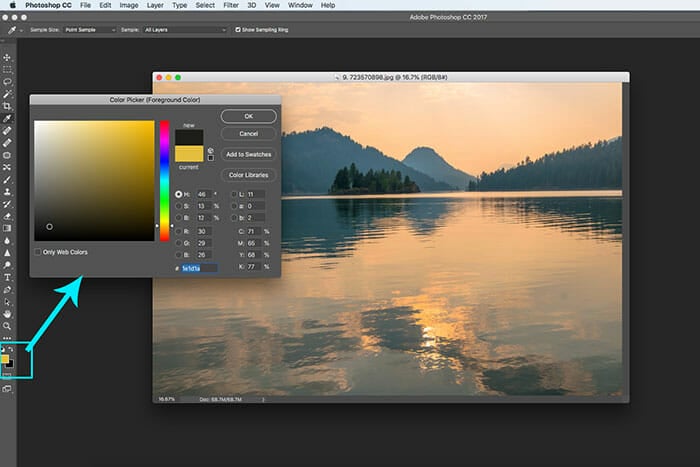Change screen mode icon at toolbar bottom
Image resolution: width=700 pixels, height=467 pixels.
tap(7, 389)
